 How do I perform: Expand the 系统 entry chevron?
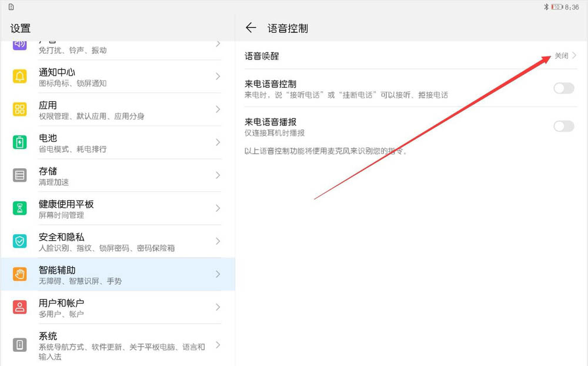(216, 345)
